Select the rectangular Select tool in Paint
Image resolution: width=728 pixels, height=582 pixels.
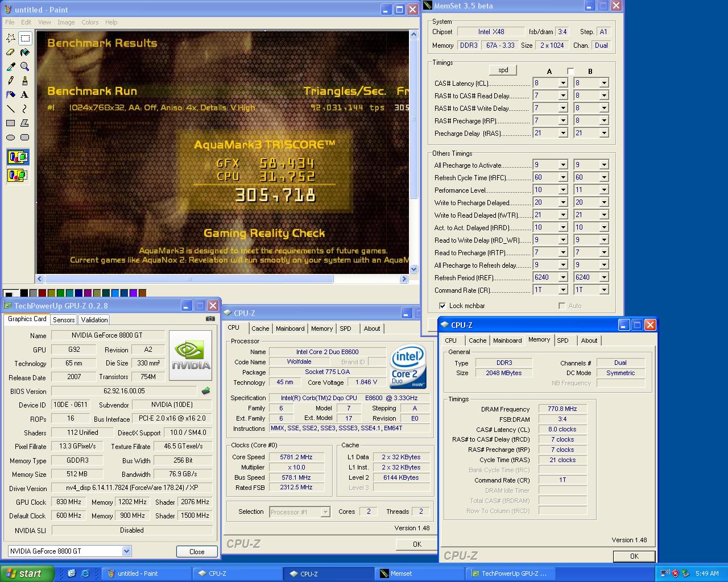(x=25, y=38)
